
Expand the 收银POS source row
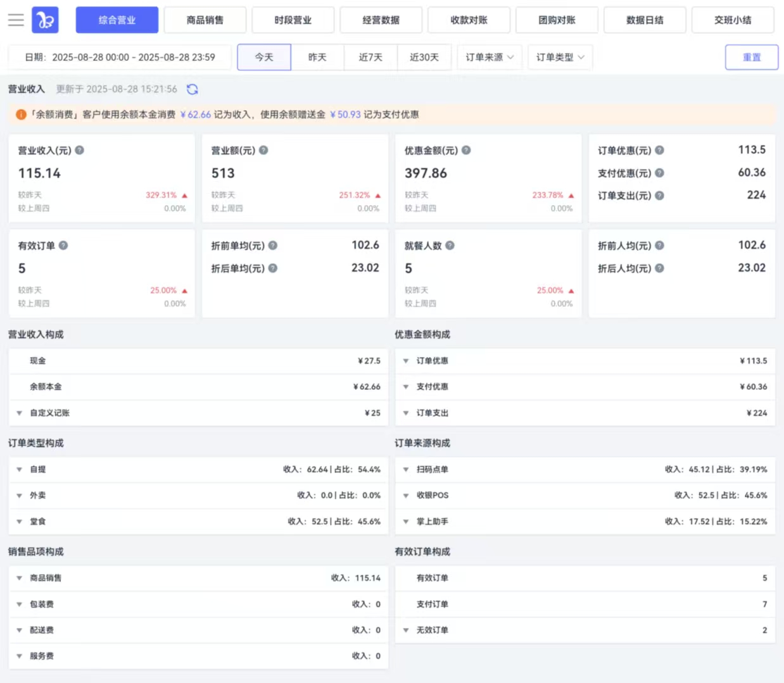click(x=585, y=496)
